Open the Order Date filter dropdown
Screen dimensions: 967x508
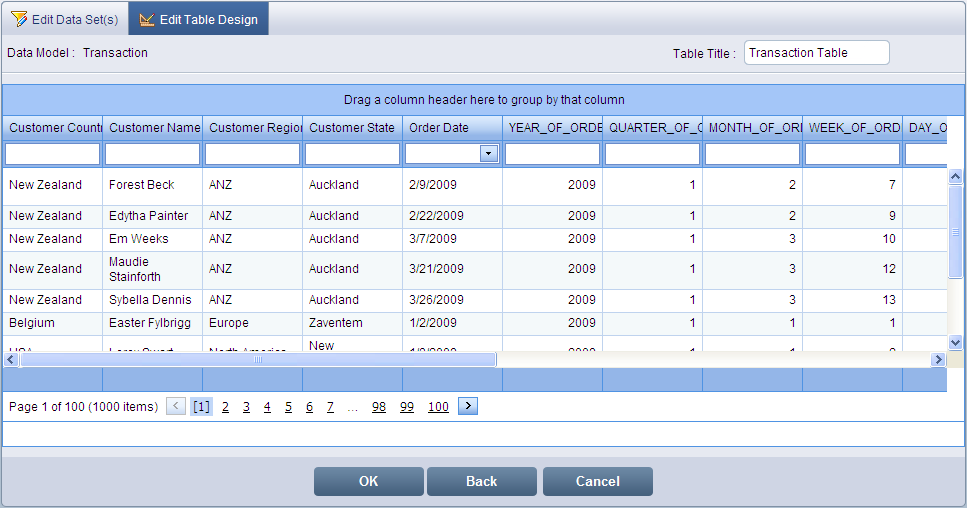point(489,154)
